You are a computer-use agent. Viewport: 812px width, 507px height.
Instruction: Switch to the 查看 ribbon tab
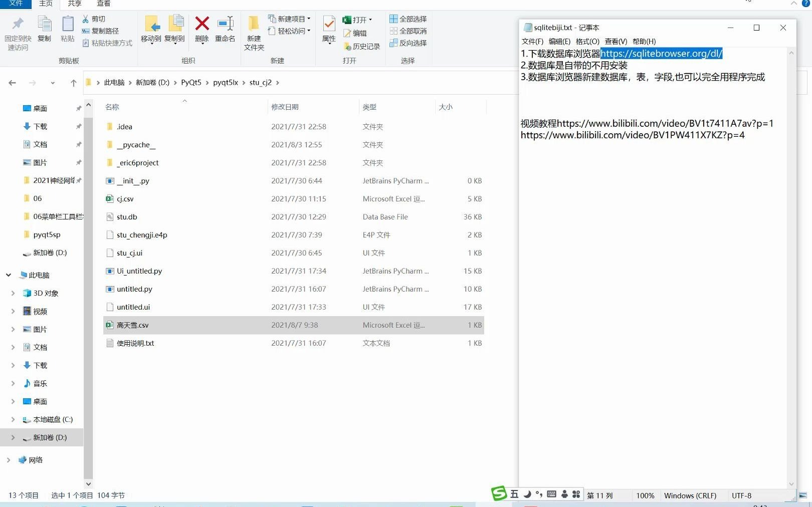(104, 4)
